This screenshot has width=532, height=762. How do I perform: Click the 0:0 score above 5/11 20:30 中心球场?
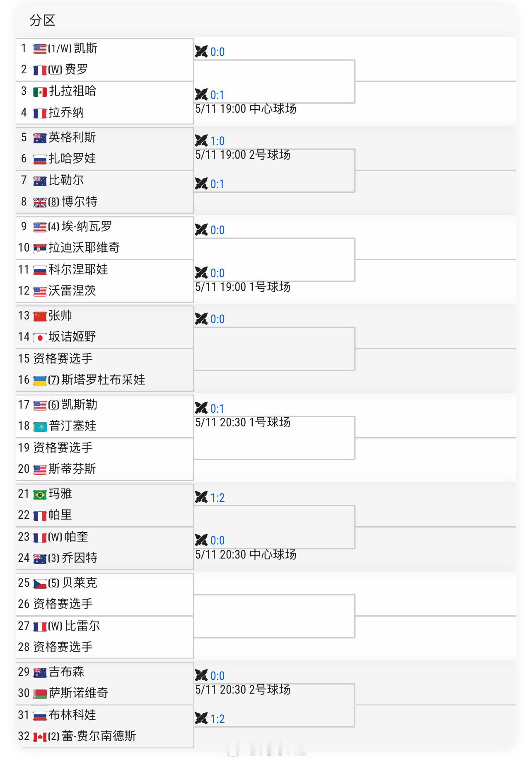pyautogui.click(x=217, y=540)
